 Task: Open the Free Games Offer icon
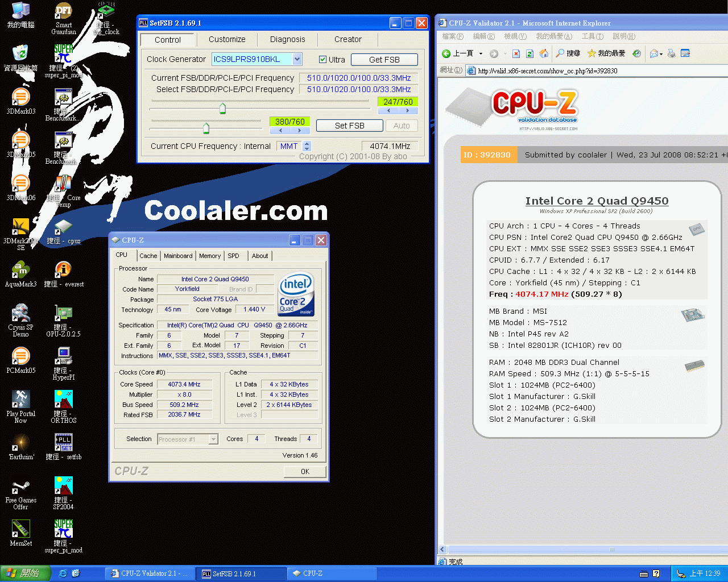(21, 493)
